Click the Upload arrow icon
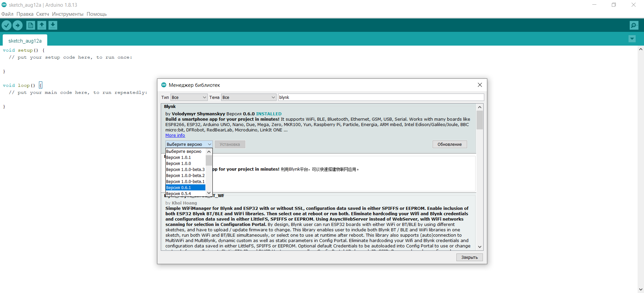644x293 pixels. click(x=17, y=25)
